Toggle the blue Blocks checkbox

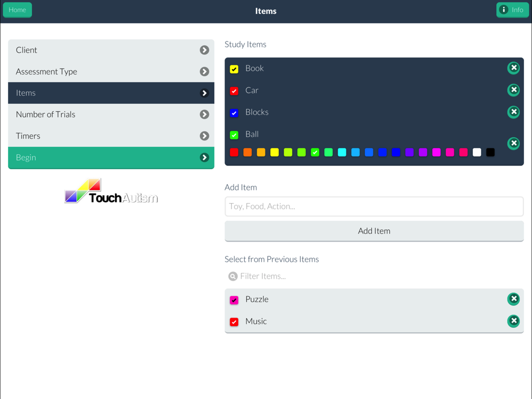[234, 113]
